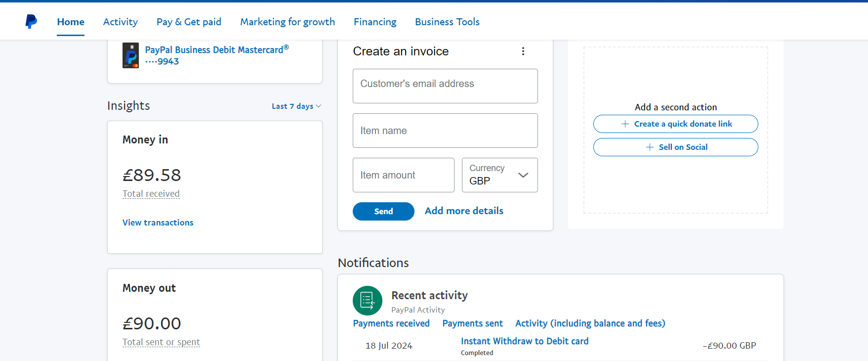
Task: Select the Payments sent link
Action: pyautogui.click(x=472, y=323)
